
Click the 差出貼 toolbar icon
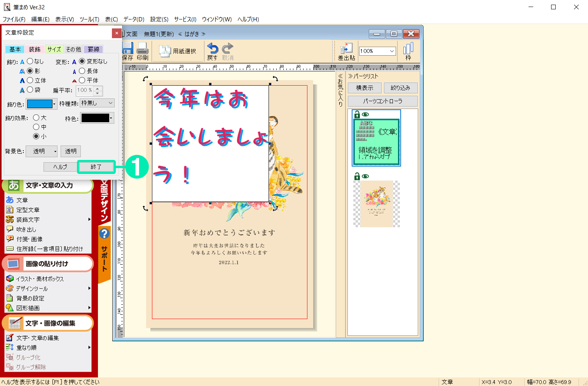[x=346, y=51]
